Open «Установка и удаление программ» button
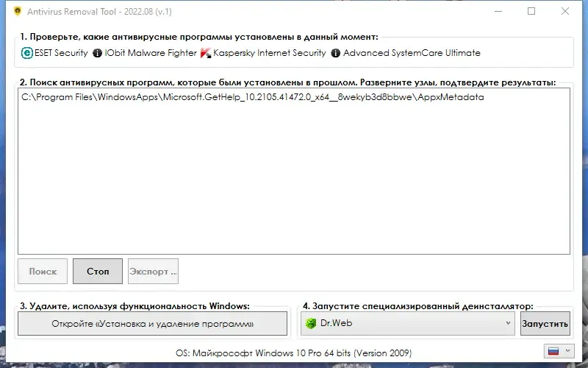Screen dimensions: 588x368 [x=153, y=323]
